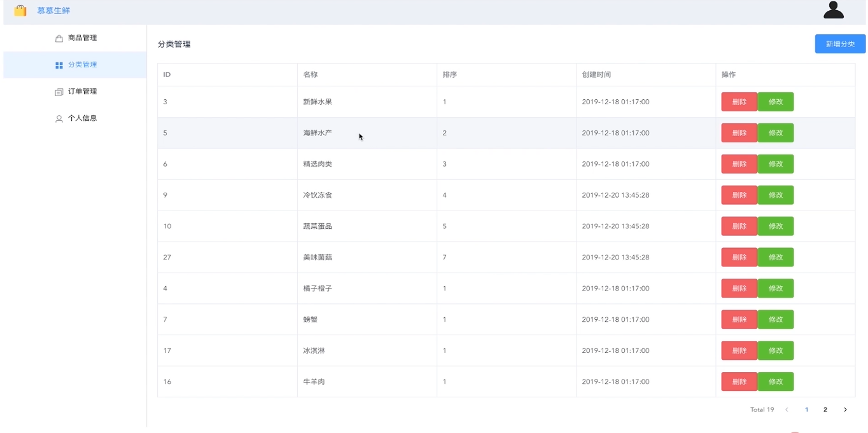868x433 pixels.
Task: Click the Total 19 pagination label
Action: [762, 409]
